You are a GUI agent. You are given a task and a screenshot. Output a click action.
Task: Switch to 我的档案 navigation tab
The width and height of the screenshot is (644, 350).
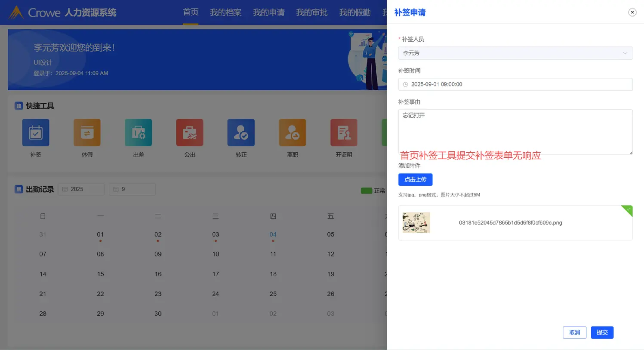coord(225,13)
